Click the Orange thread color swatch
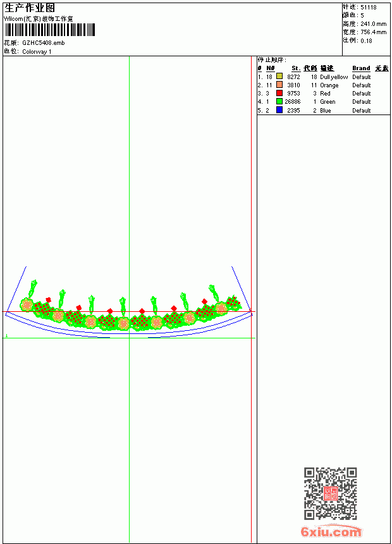This screenshot has height=544, width=392. (x=279, y=85)
